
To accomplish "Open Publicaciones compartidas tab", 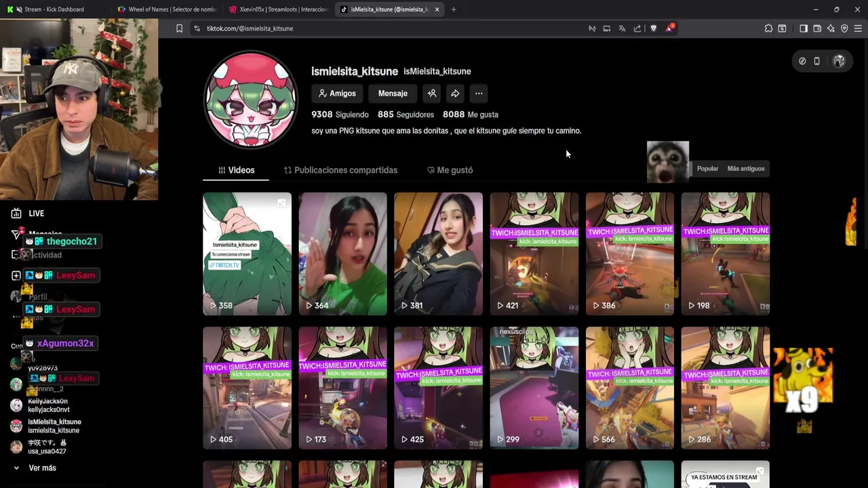I will [x=340, y=170].
